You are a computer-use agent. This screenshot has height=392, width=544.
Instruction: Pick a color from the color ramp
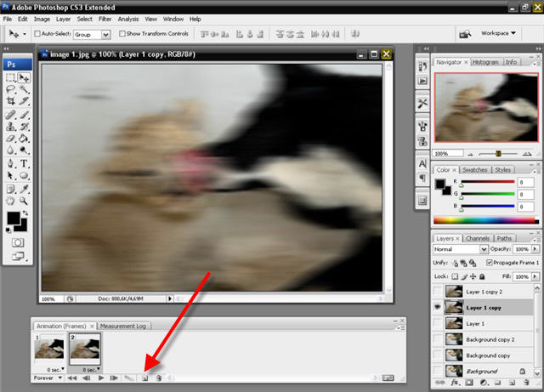pos(485,220)
